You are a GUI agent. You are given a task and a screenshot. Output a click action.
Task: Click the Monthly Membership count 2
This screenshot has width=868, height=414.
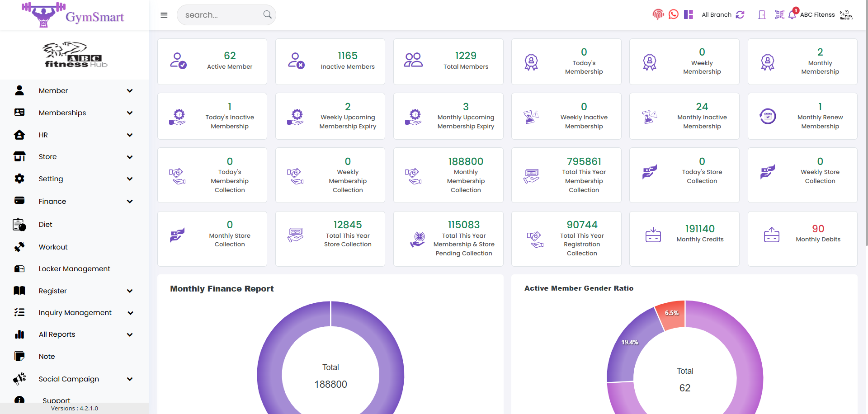pyautogui.click(x=820, y=52)
